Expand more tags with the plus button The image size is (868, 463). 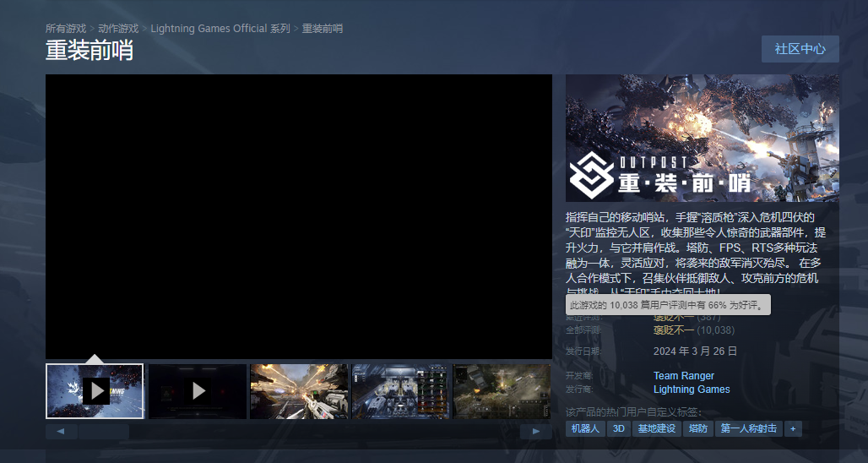pos(793,428)
